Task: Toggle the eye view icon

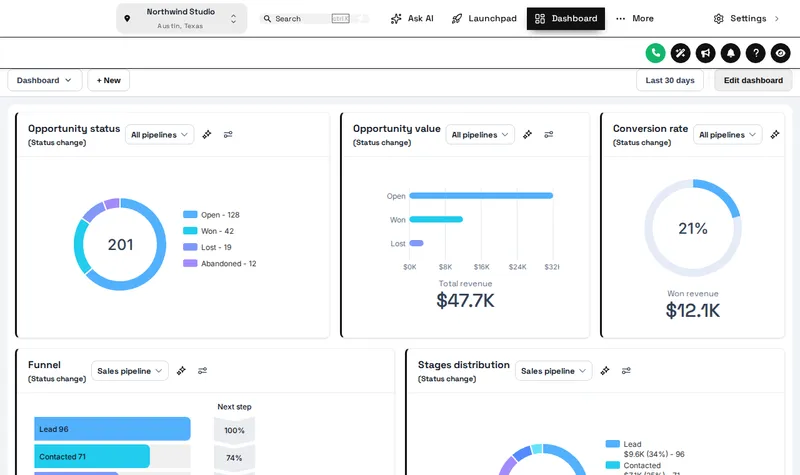Action: [780, 53]
